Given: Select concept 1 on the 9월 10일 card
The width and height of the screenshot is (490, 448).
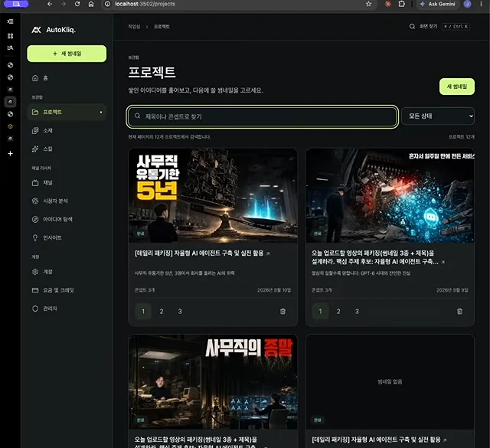Looking at the screenshot, I should pyautogui.click(x=143, y=312).
